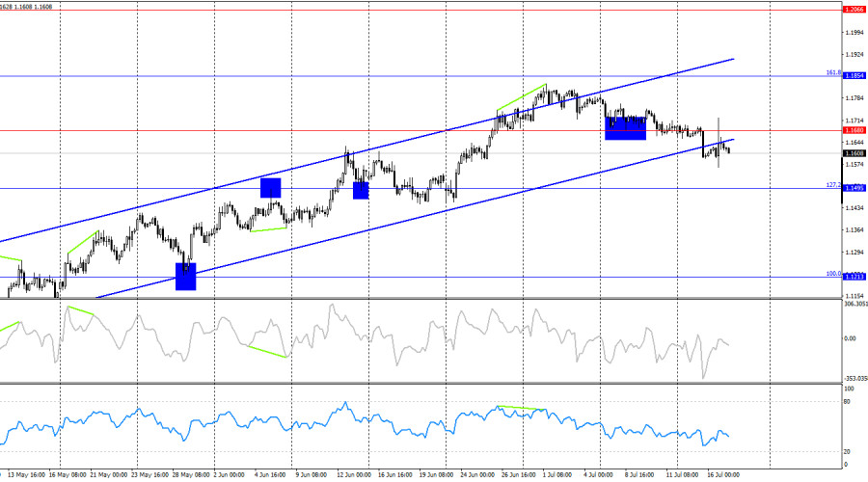Click the 1.1294 price axis label

(x=854, y=253)
